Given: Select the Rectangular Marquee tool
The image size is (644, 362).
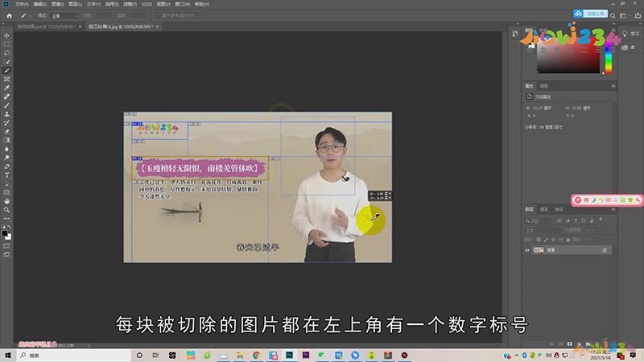Looking at the screenshot, I should tap(6, 44).
